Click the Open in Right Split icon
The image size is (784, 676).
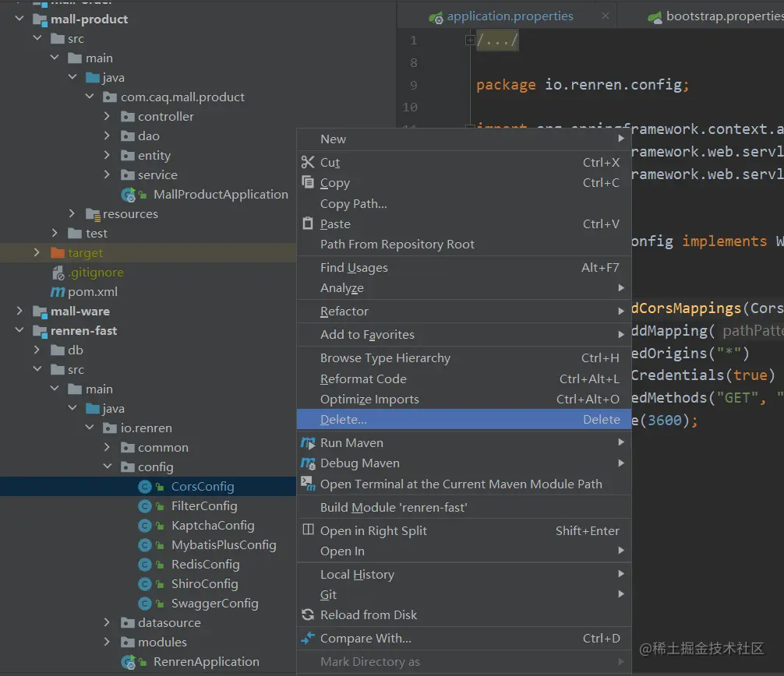(x=308, y=530)
